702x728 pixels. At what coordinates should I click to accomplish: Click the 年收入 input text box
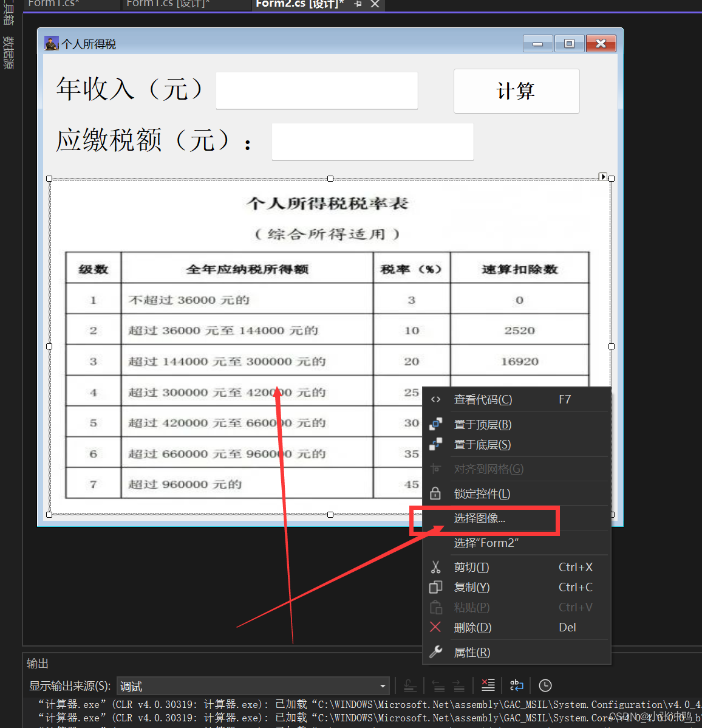coord(317,91)
